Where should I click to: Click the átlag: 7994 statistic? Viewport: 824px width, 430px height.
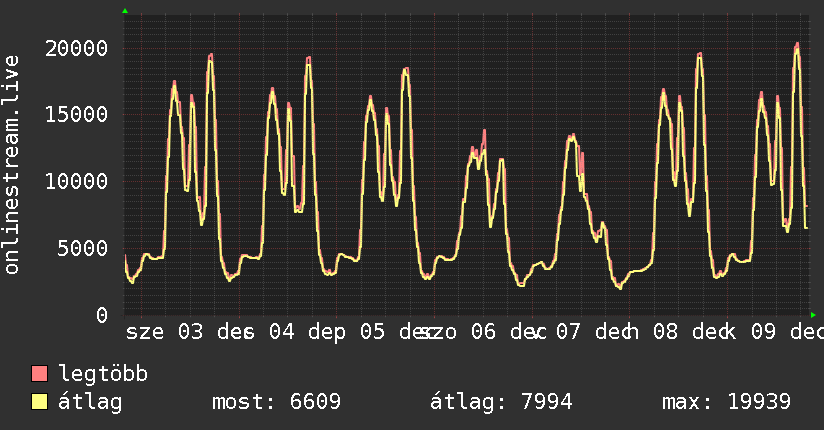pos(501,402)
